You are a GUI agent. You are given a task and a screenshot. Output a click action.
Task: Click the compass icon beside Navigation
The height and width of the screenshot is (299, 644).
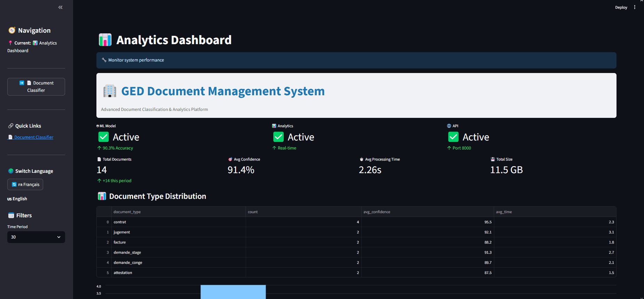click(x=12, y=30)
